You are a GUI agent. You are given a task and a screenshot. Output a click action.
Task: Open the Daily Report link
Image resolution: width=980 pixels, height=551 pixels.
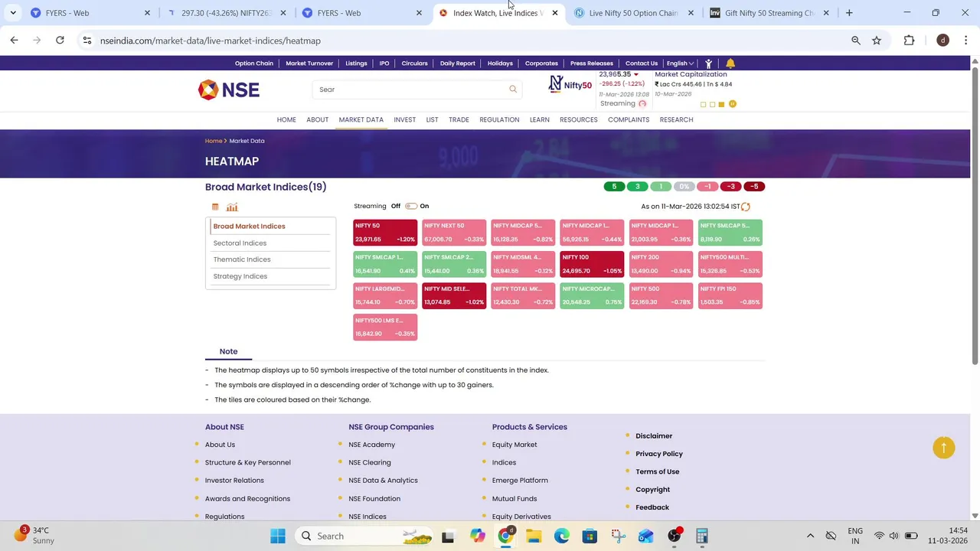(458, 64)
